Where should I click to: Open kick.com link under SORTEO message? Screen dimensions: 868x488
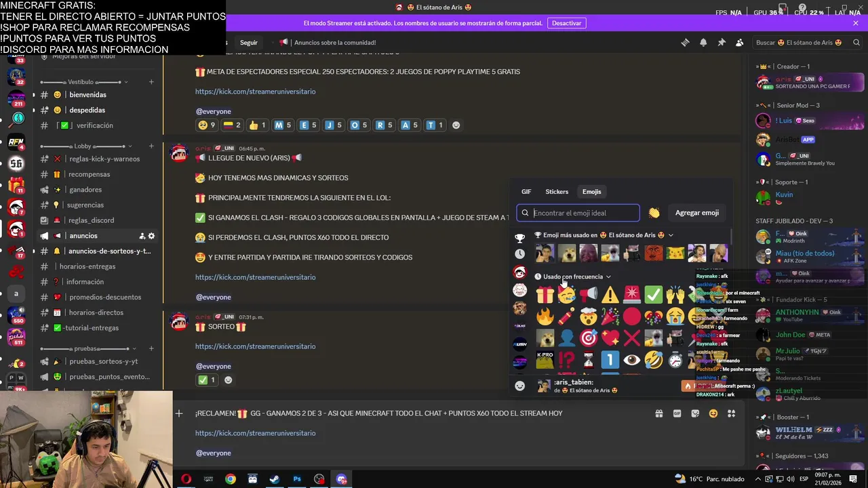tap(255, 346)
